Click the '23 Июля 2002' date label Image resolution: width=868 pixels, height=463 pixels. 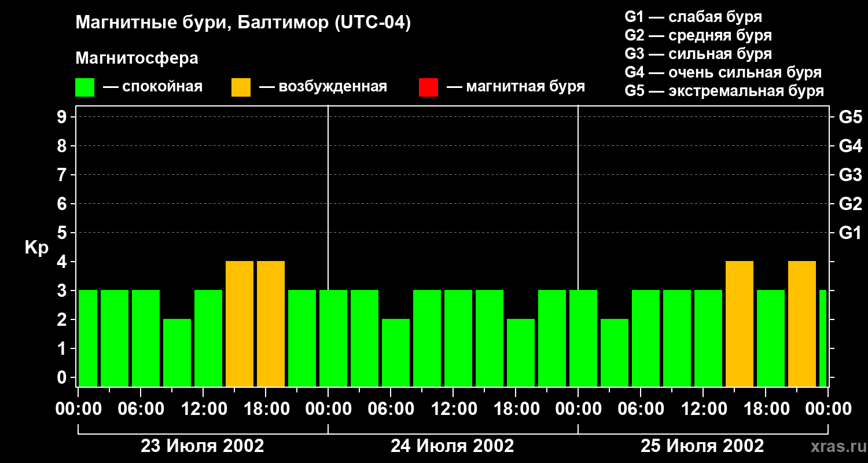[203, 446]
